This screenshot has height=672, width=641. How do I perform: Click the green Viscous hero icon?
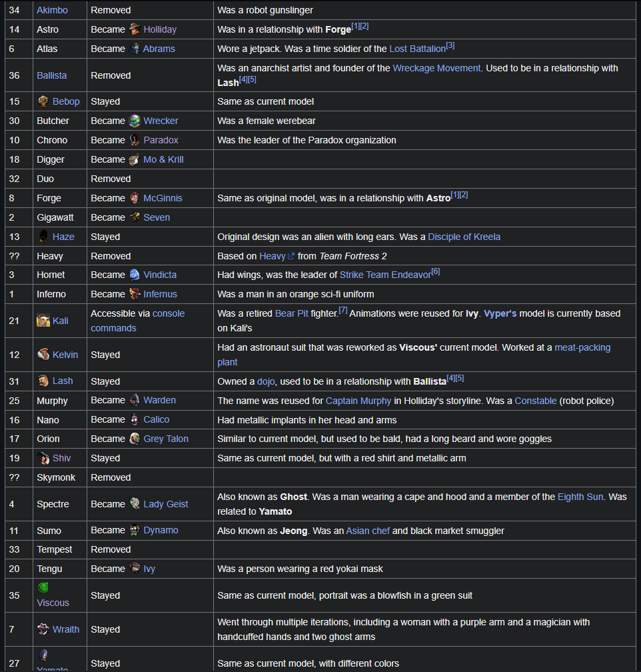click(x=43, y=587)
